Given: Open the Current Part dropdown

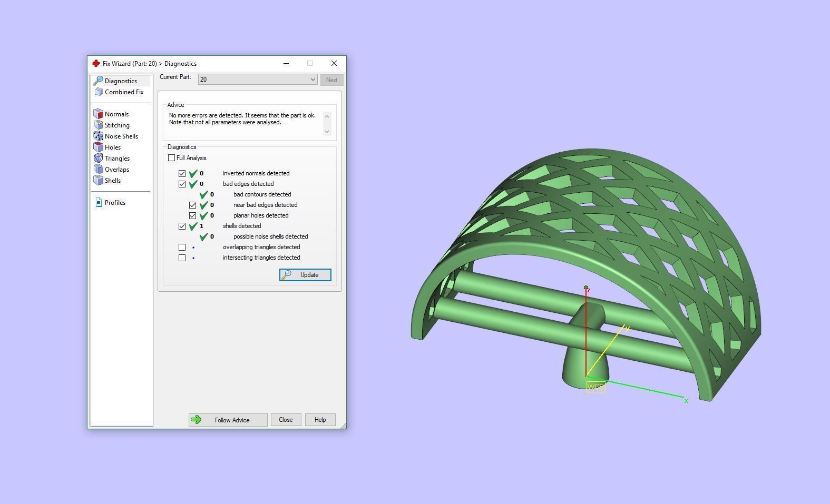Looking at the screenshot, I should click(258, 80).
